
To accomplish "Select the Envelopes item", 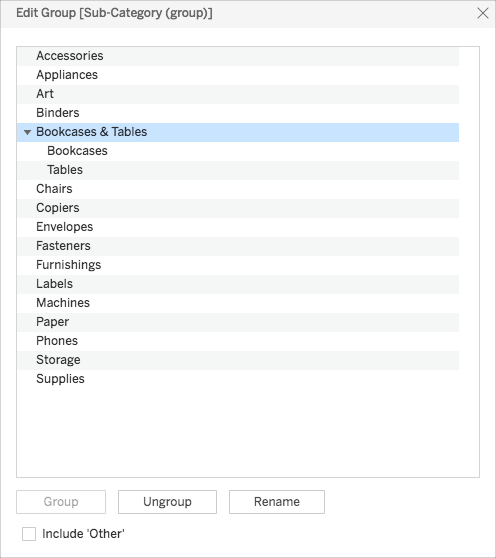I will click(x=238, y=227).
